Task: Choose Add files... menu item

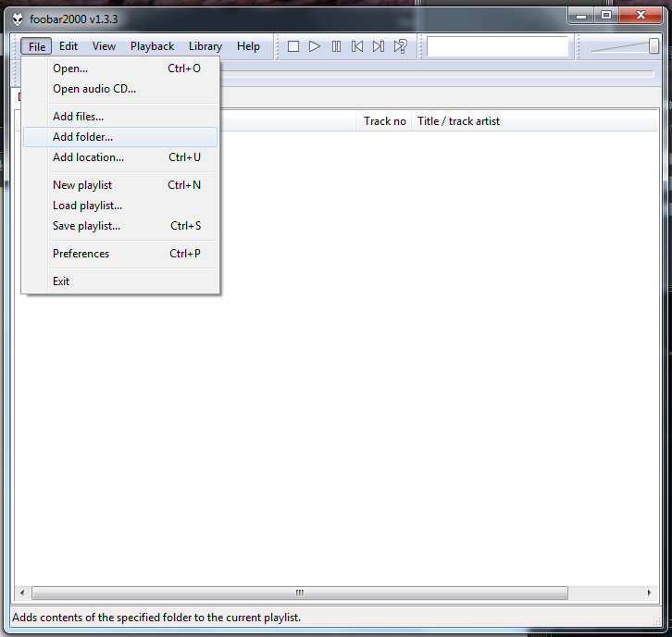Action: point(120,117)
